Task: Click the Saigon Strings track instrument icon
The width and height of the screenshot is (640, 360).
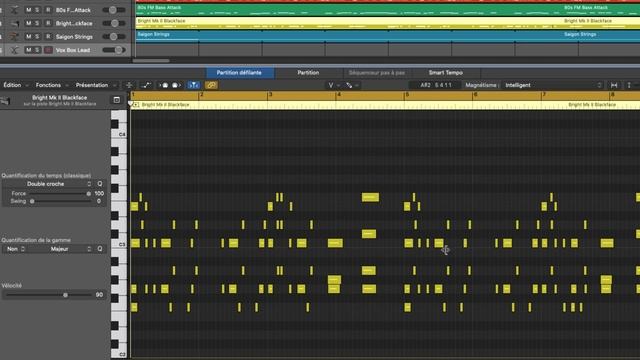Action: (x=15, y=37)
